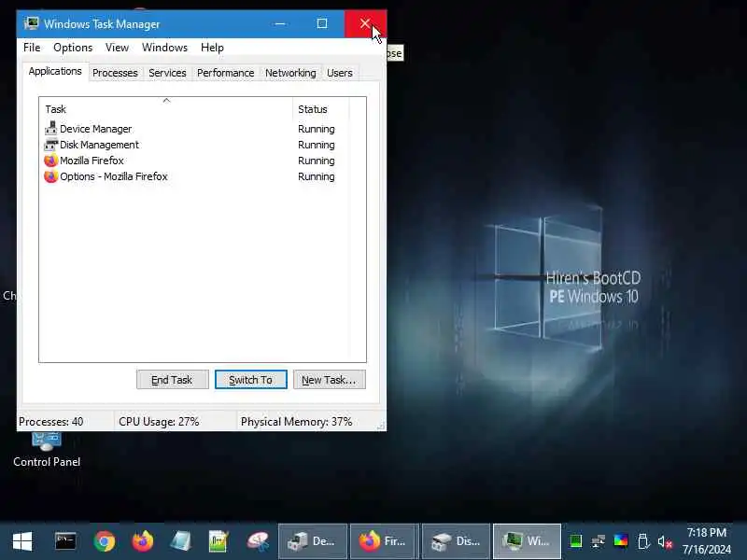Open the File menu
The height and width of the screenshot is (560, 747).
point(32,48)
